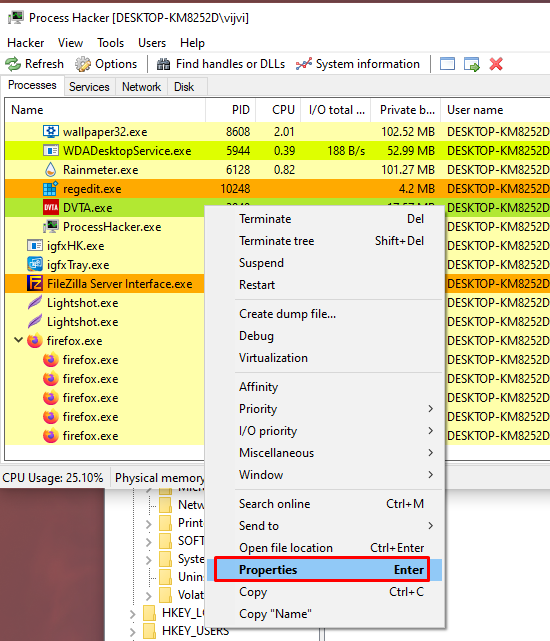Sort by the CPU column header
Screen dimensions: 550x641
278,110
